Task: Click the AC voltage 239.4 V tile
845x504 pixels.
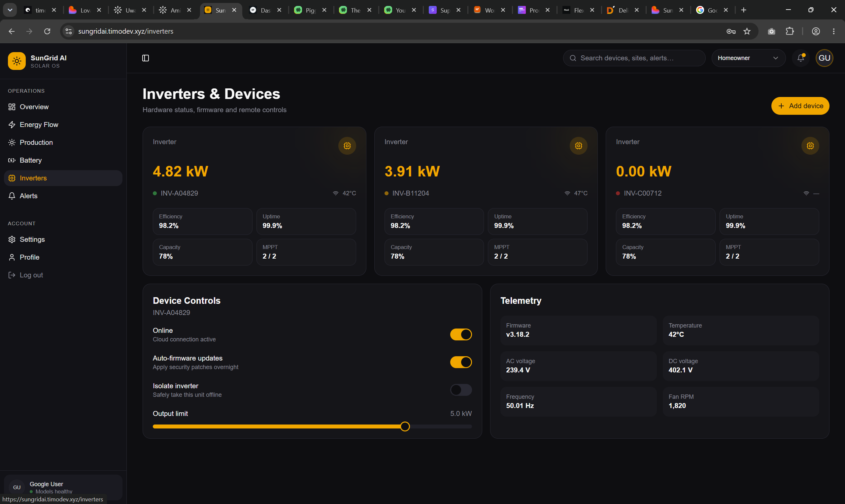Action: click(578, 366)
